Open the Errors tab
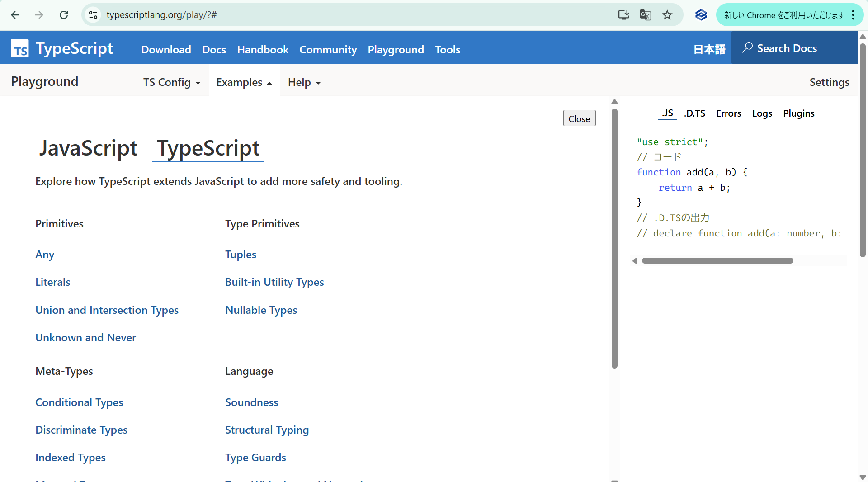This screenshot has height=482, width=868. 728,113
